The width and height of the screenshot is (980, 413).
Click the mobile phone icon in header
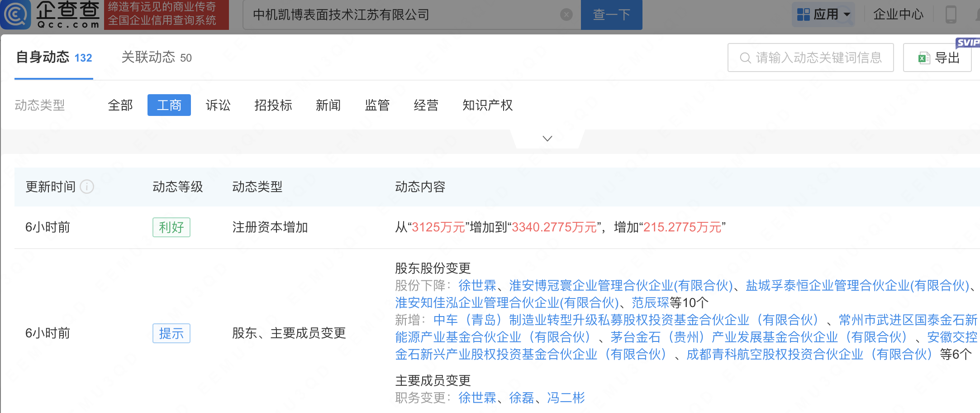tap(951, 14)
